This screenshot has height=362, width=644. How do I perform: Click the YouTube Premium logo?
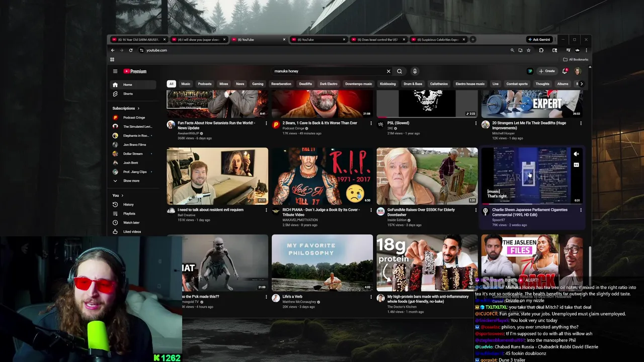click(135, 71)
